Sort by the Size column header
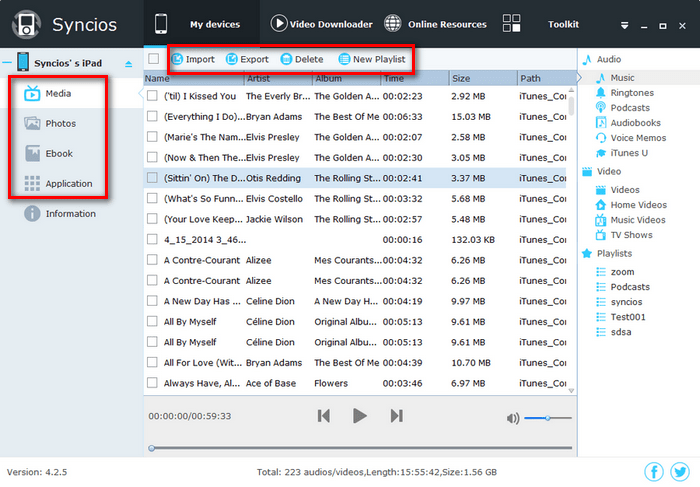This screenshot has height=487, width=700. click(483, 79)
